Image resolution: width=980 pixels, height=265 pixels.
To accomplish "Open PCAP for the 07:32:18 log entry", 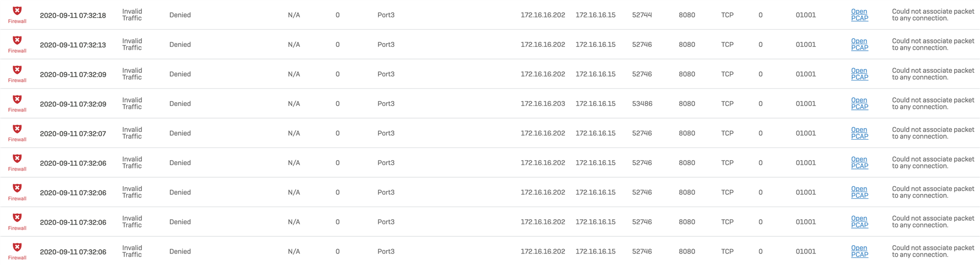I will 859,15.
